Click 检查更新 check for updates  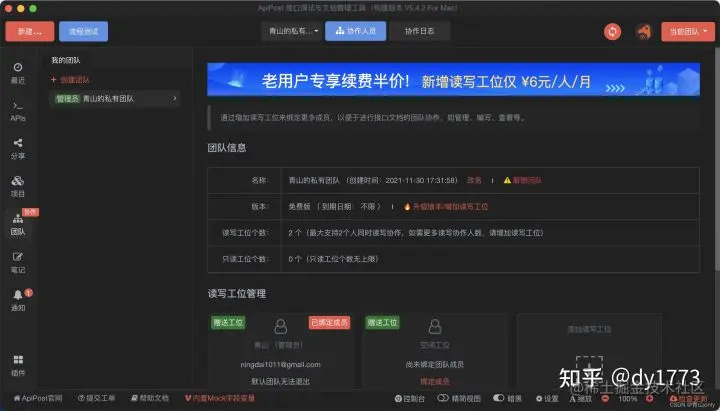pos(688,399)
